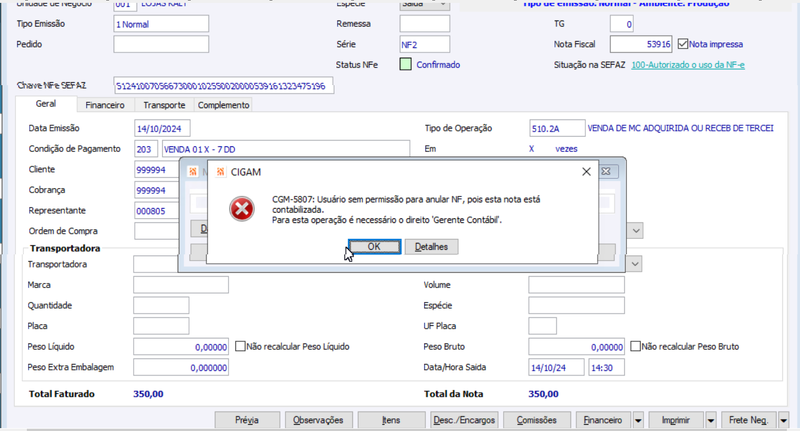Click the Tipo Emissão field
Screen dimensions: 800x431
click(x=161, y=24)
